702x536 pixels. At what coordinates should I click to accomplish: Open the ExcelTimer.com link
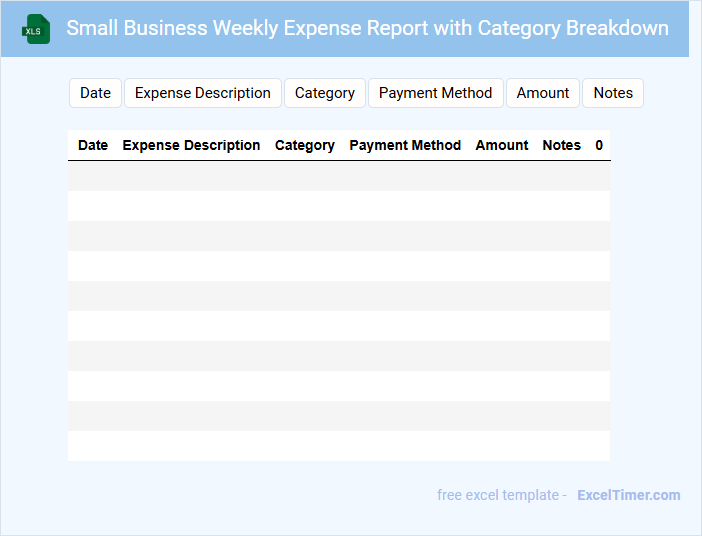[x=628, y=495]
